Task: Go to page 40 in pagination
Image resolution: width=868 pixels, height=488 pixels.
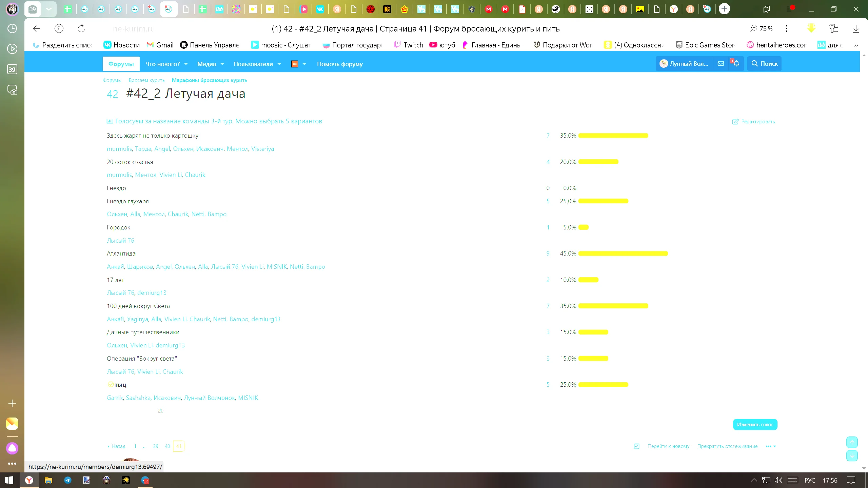Action: click(x=167, y=446)
